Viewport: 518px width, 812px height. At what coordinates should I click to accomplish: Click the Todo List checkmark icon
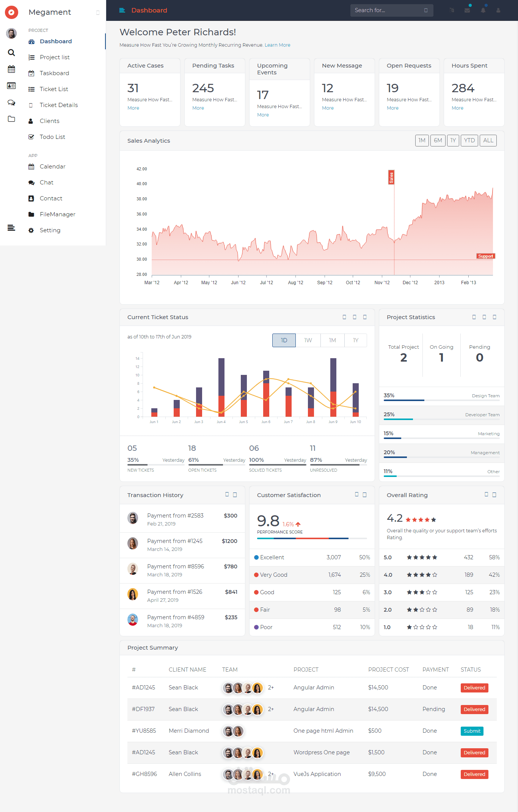coord(31,137)
